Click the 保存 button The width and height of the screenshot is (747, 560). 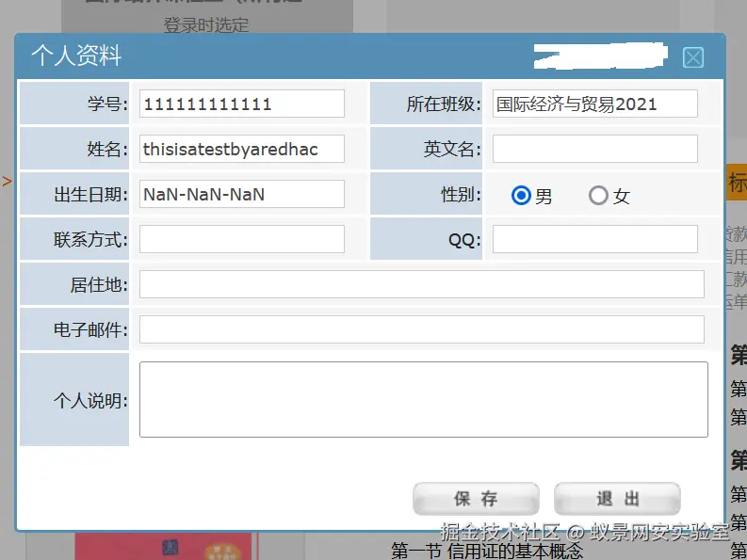point(476,499)
